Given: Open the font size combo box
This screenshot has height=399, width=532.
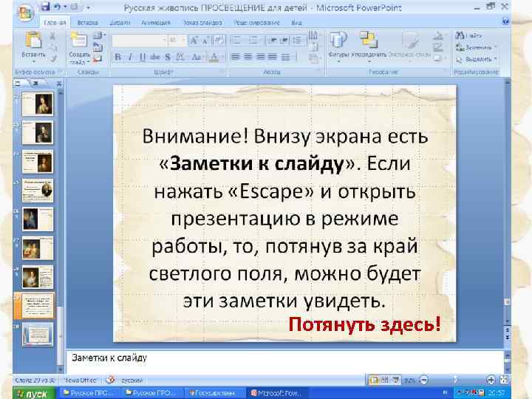Looking at the screenshot, I should (177, 41).
